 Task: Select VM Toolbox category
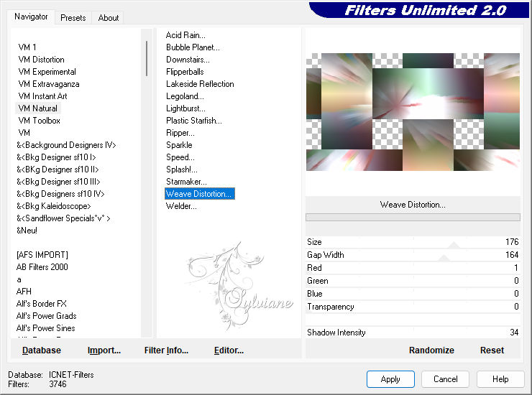click(x=40, y=121)
